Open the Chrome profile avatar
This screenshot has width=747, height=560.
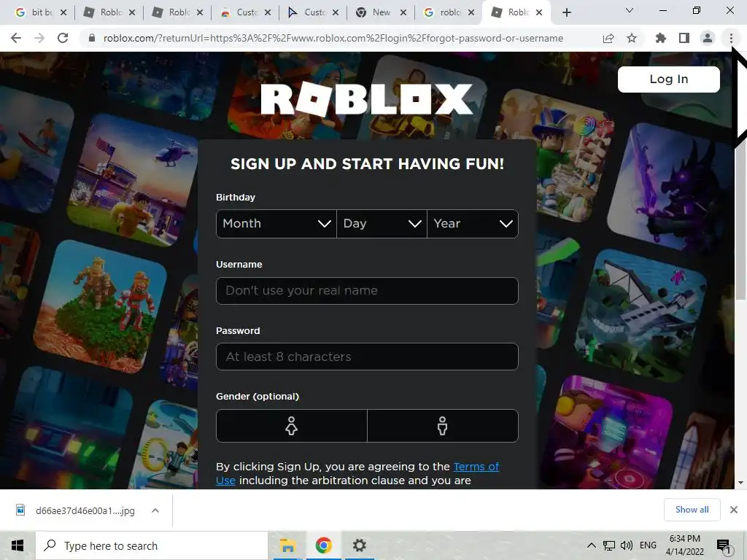pos(708,38)
